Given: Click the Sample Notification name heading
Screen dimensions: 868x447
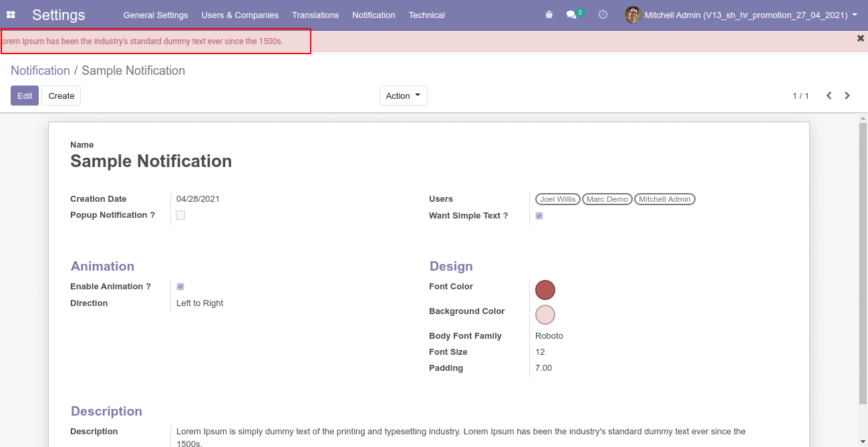Looking at the screenshot, I should (151, 161).
